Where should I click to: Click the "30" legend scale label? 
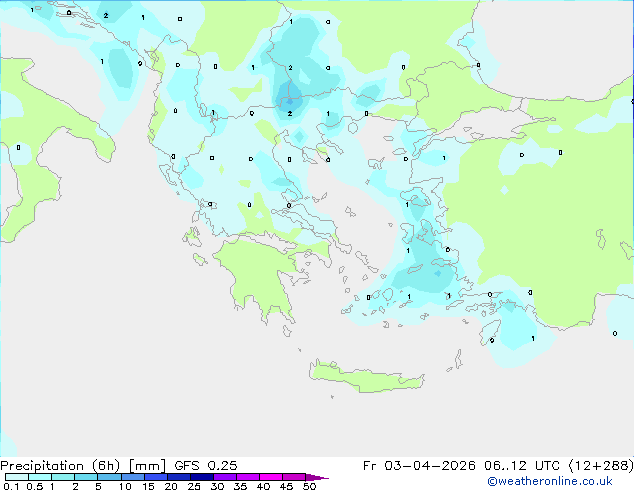pos(217,486)
